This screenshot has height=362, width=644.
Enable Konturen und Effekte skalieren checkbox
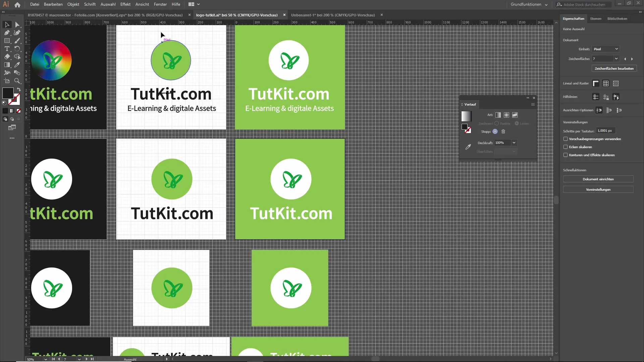566,155
